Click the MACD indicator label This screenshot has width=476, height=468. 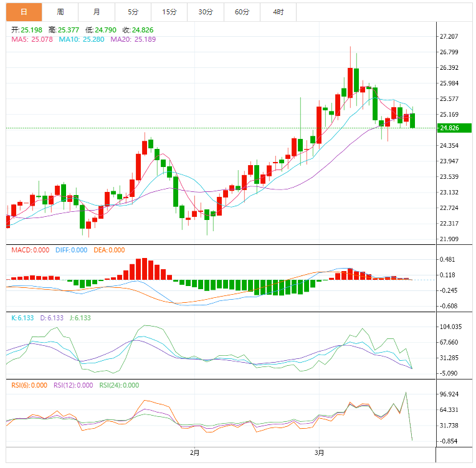click(x=29, y=250)
